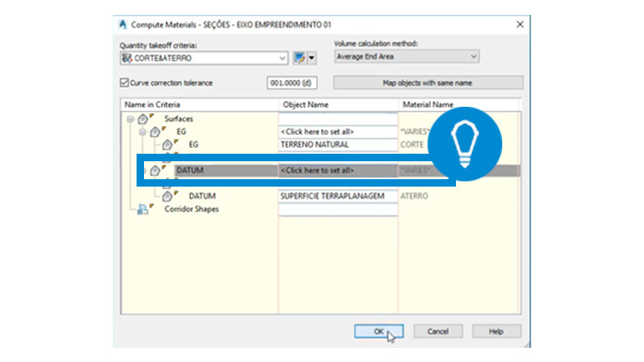Open the arrow menu beside edit criteria icon
The height and width of the screenshot is (362, 644).
click(x=312, y=58)
